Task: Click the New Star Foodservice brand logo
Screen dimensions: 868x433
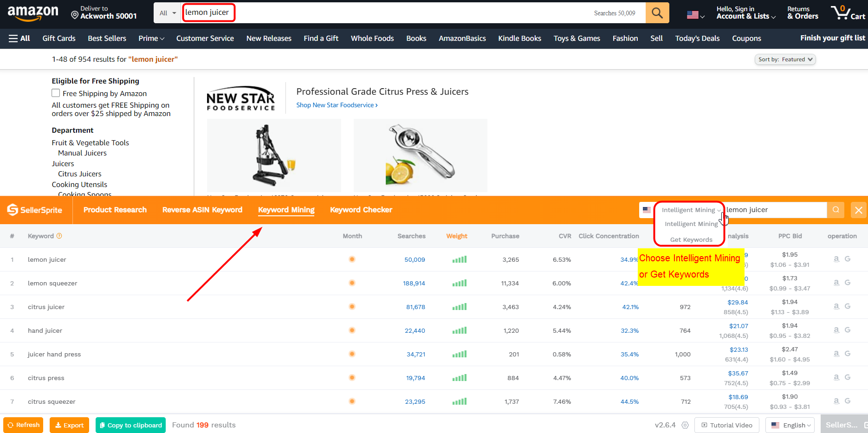Action: [x=240, y=98]
